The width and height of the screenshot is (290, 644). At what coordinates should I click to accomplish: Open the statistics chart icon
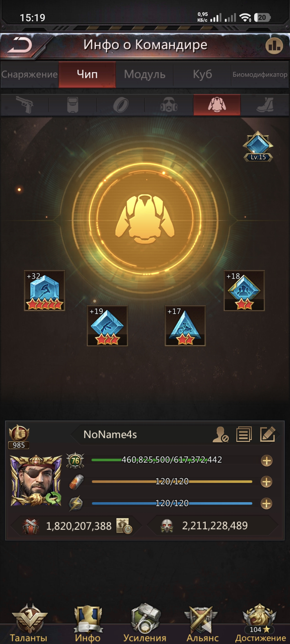(274, 46)
